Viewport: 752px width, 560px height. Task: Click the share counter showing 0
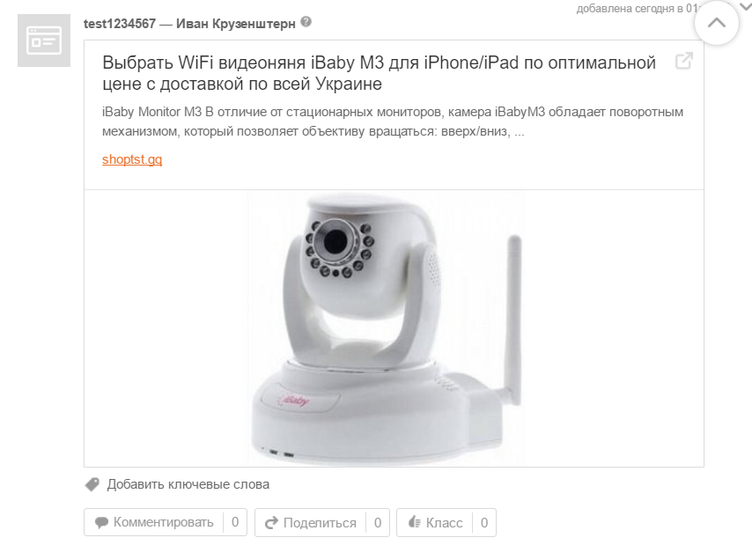click(x=378, y=523)
